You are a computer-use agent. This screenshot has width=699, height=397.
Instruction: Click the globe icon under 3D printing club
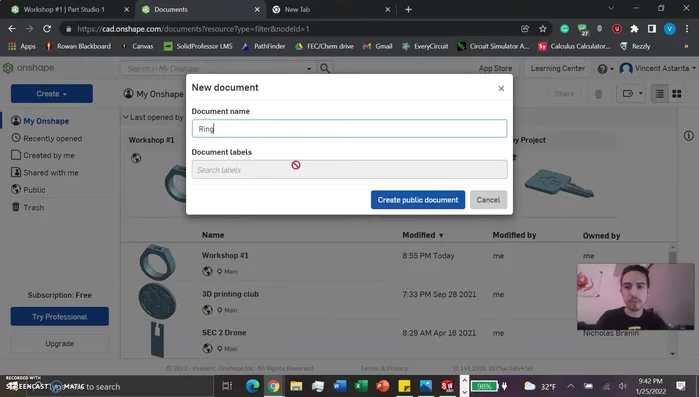click(x=207, y=310)
